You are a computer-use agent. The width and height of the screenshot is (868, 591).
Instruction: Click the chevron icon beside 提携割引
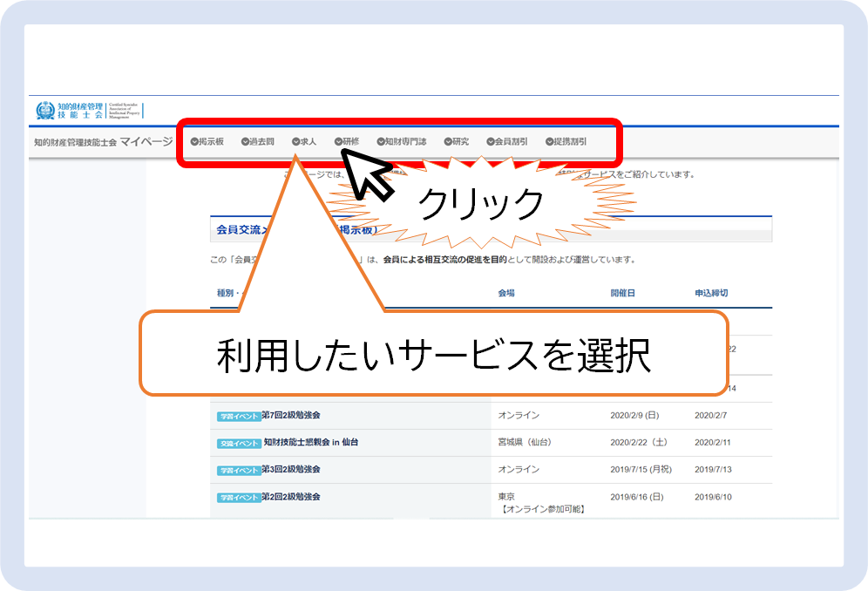549,141
